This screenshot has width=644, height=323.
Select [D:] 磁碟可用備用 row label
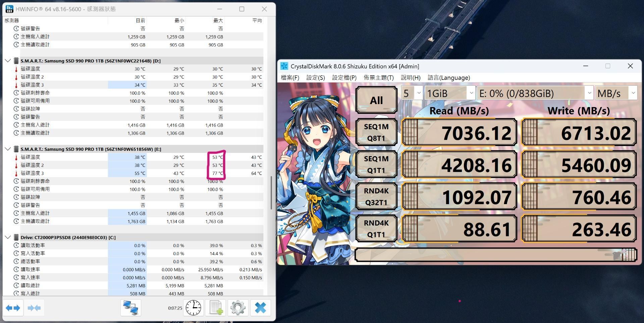[x=35, y=101]
